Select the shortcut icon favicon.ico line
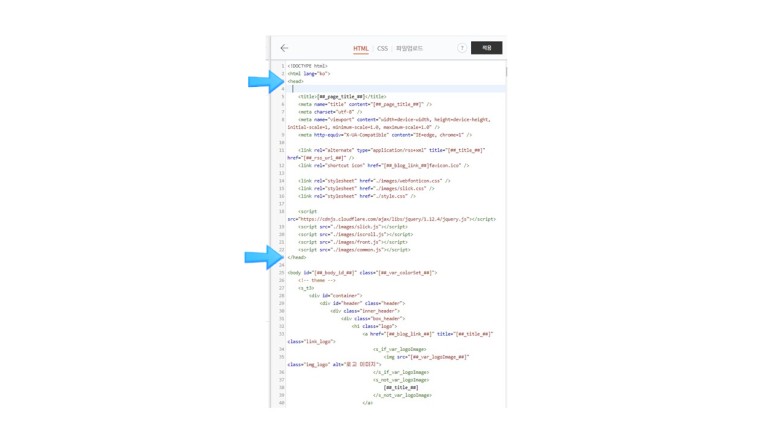Image resolution: width=773 pixels, height=435 pixels. (384, 166)
